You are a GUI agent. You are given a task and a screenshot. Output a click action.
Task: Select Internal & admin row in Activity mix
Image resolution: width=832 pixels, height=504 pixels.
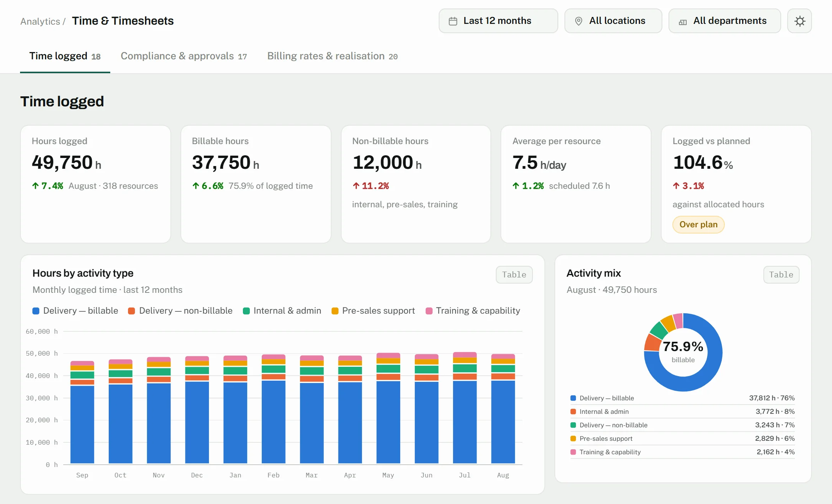pos(682,412)
